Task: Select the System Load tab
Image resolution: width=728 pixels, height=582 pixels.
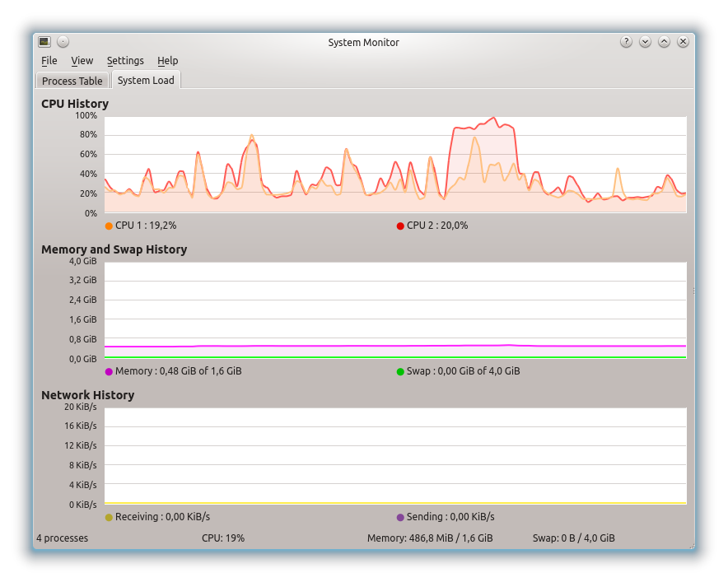Action: point(146,81)
